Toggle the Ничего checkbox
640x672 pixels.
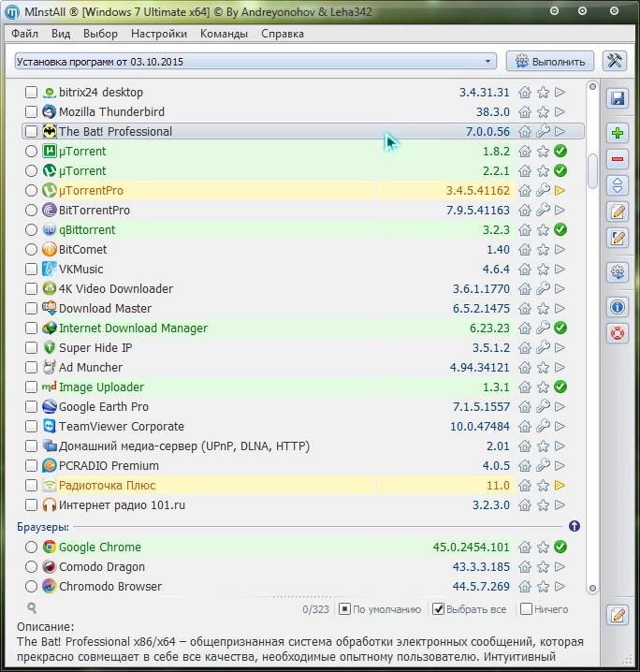526,609
